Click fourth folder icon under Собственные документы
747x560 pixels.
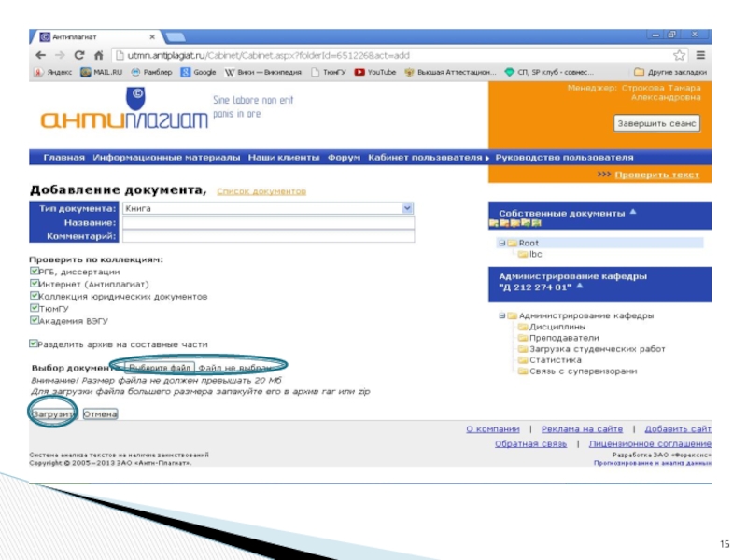(x=526, y=223)
